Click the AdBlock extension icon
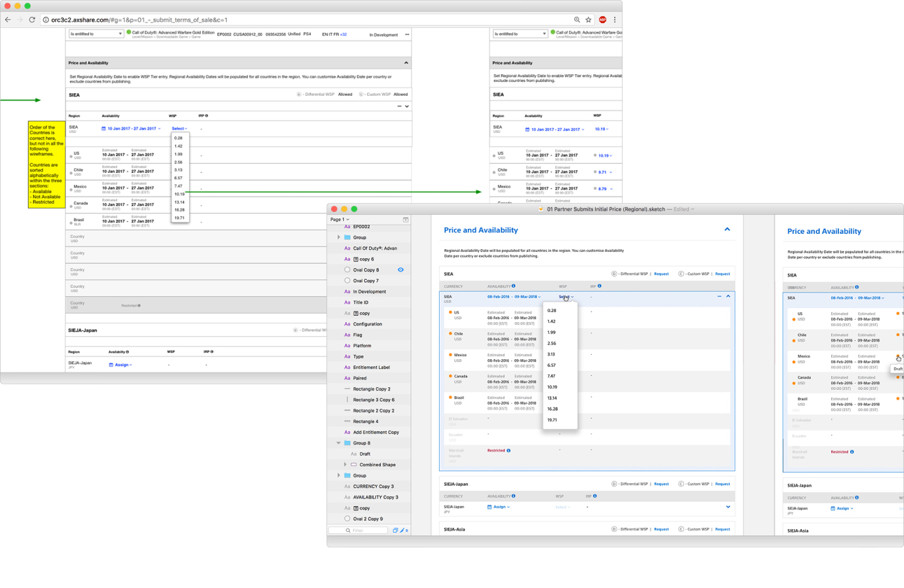This screenshot has width=904, height=588. (x=602, y=20)
